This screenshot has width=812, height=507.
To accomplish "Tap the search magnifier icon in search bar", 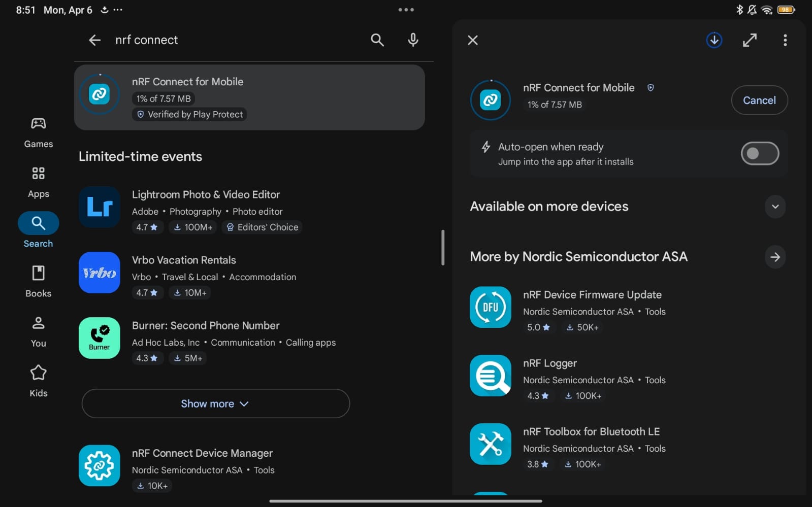I will (x=377, y=40).
